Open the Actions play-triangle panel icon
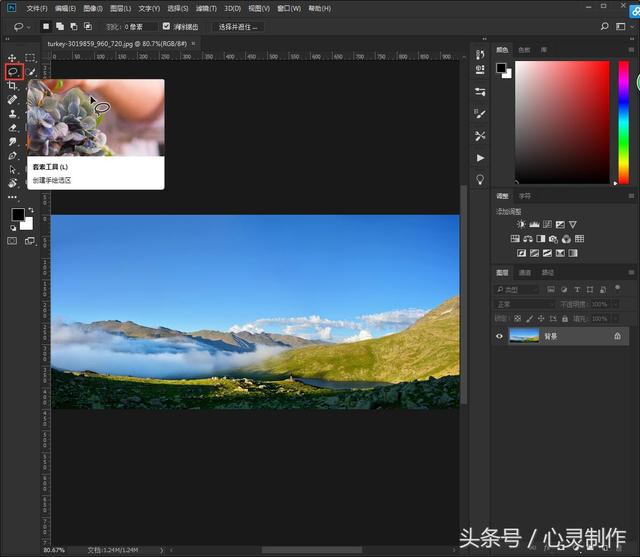The width and height of the screenshot is (640, 557). click(480, 158)
